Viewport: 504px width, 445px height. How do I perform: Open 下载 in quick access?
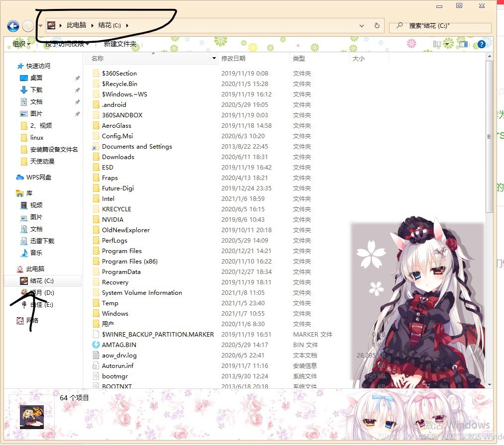(36, 89)
